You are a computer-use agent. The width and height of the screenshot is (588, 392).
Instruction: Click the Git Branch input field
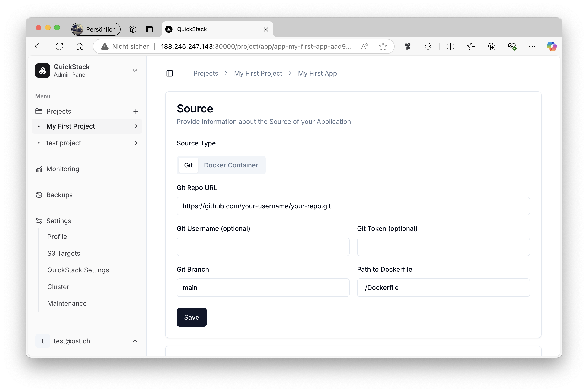point(263,287)
